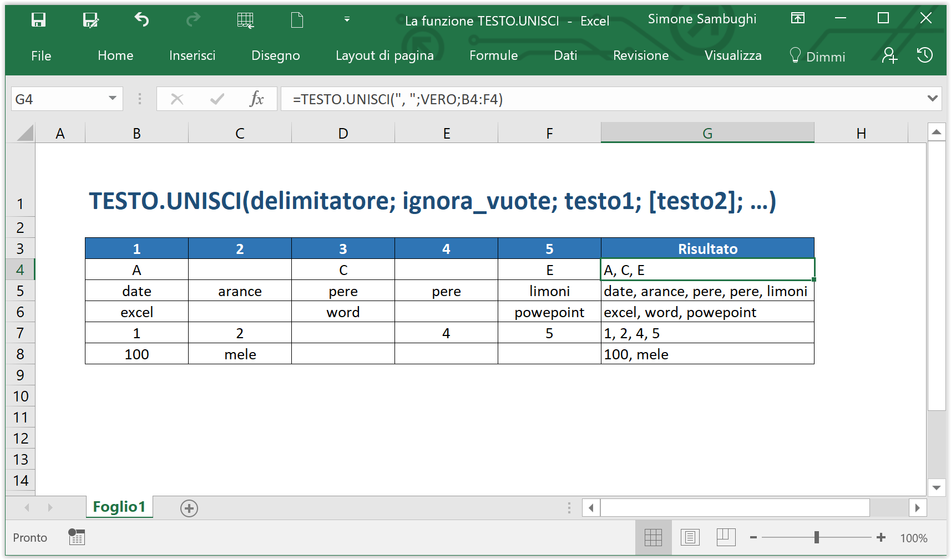951x560 pixels.
Task: Open the Inserisci ribbon tab
Action: 192,55
